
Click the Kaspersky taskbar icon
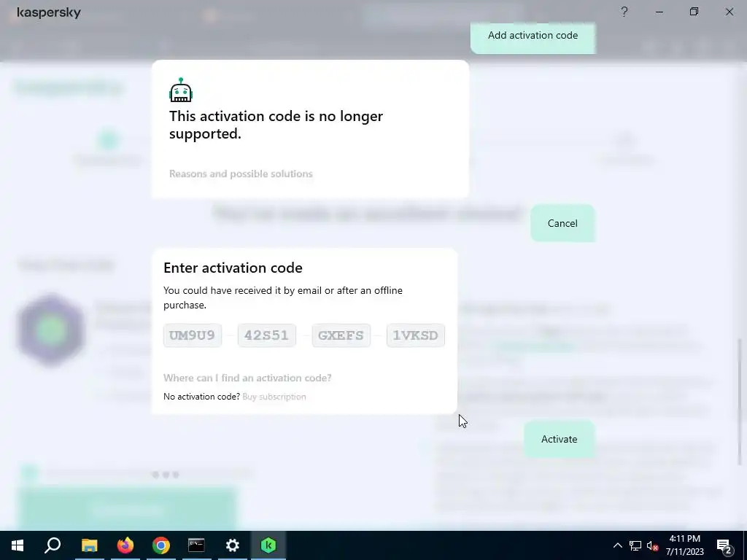268,545
